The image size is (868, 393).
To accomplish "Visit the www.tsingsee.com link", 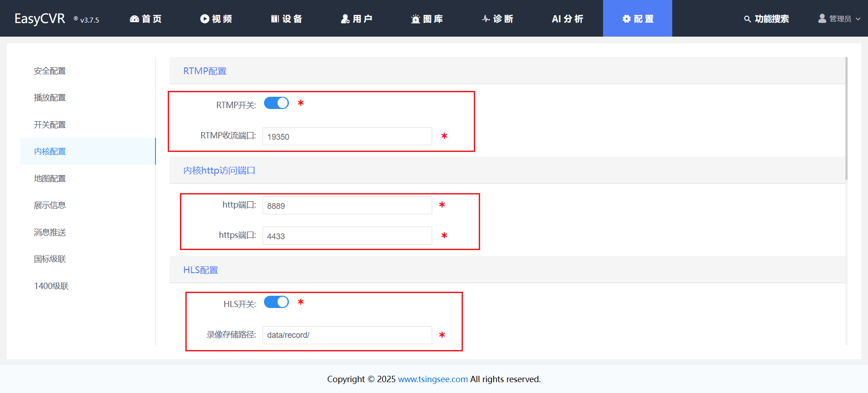I will point(433,379).
